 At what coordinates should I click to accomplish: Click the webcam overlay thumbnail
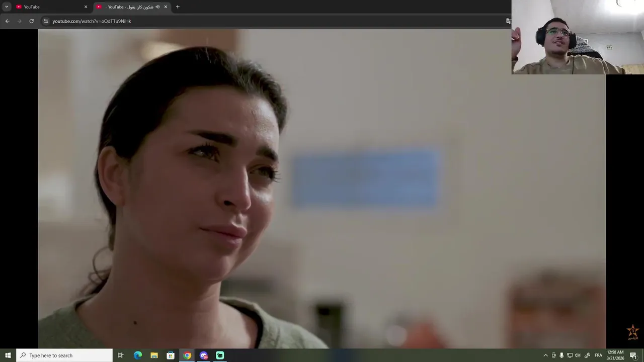(x=578, y=37)
